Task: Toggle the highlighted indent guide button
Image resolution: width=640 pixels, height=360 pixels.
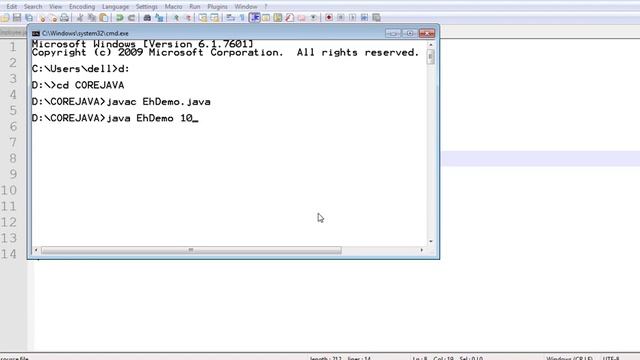Action: [255, 18]
